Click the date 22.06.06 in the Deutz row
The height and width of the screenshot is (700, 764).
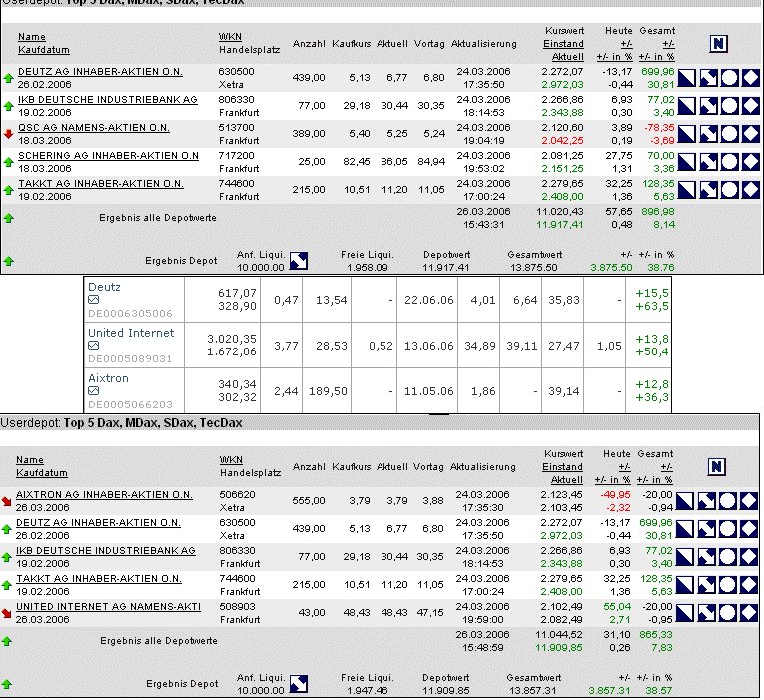tap(428, 300)
